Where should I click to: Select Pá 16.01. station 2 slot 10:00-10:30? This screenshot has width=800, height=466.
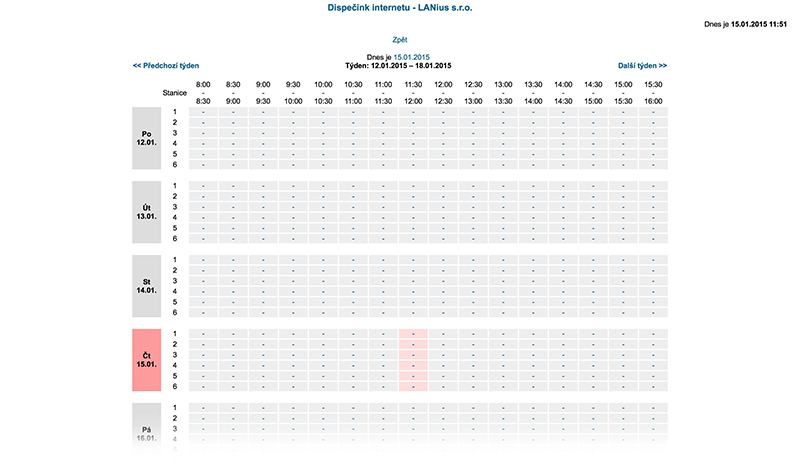pyautogui.click(x=323, y=419)
